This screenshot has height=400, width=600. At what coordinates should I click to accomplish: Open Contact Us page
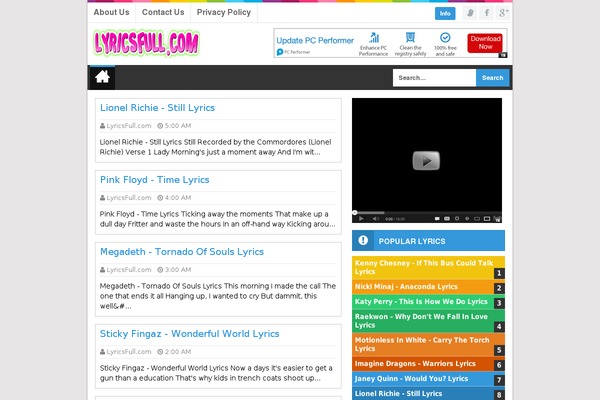[x=163, y=12]
